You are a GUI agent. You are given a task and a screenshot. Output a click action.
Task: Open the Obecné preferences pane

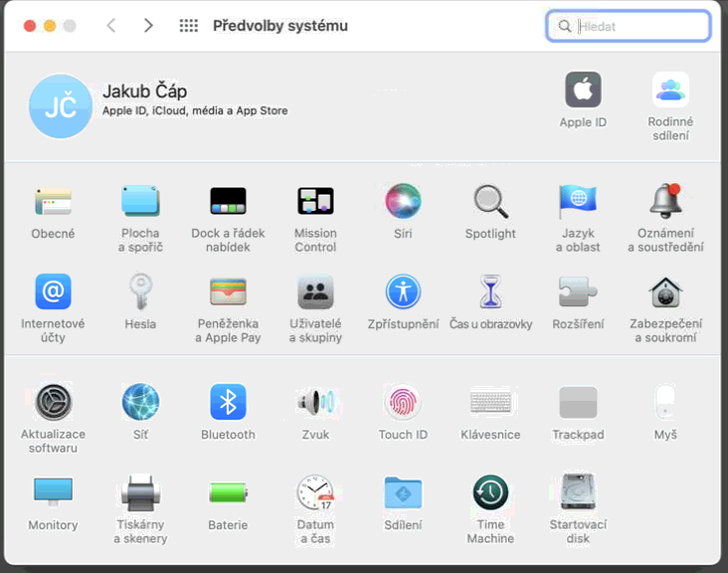(x=53, y=202)
